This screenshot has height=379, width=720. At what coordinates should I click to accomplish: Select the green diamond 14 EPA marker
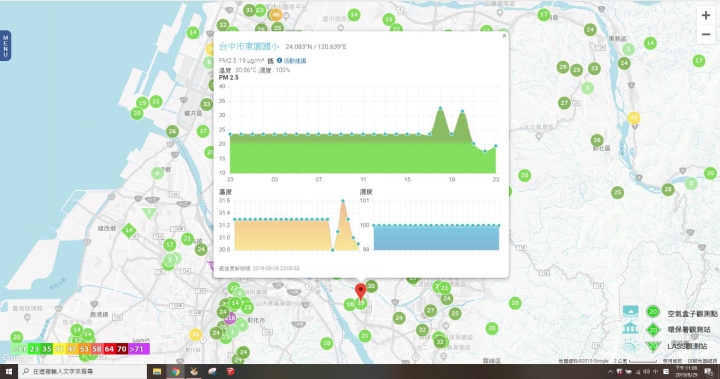[129, 231]
